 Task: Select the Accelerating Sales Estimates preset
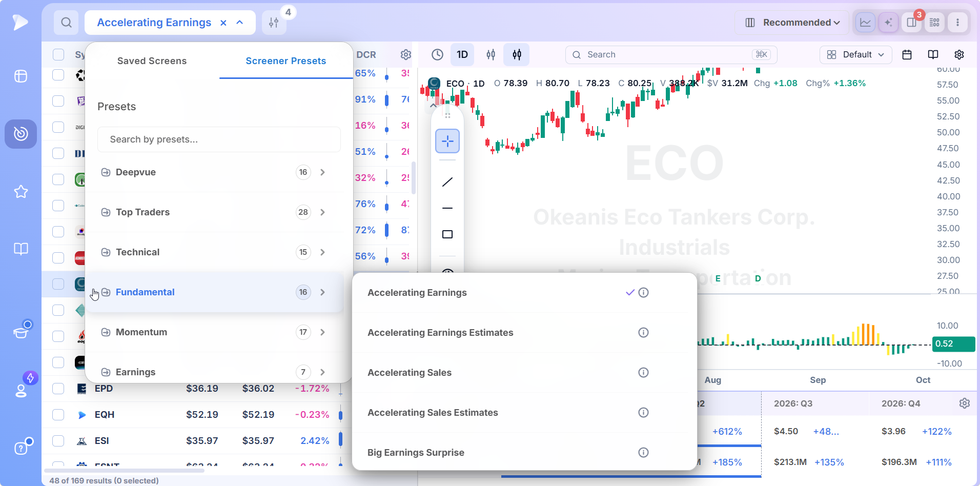click(x=433, y=413)
